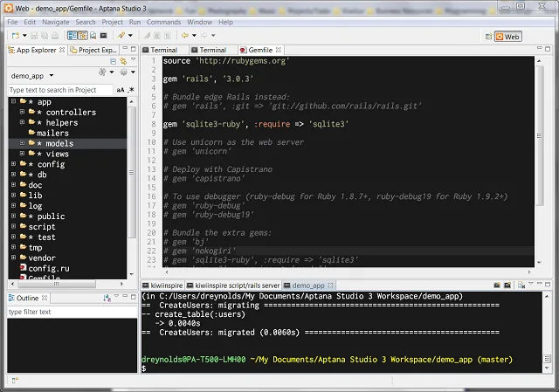Click the gear settings icon in App Explorer
Screen dimensions: 559x392
point(123,72)
